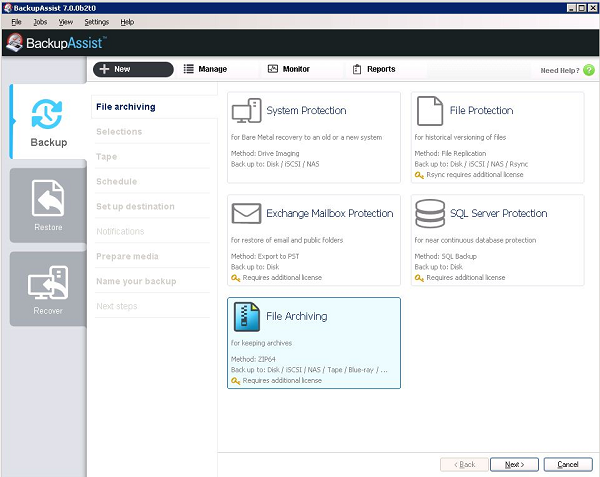
Task: Click the Reports clipboard icon
Action: point(357,69)
